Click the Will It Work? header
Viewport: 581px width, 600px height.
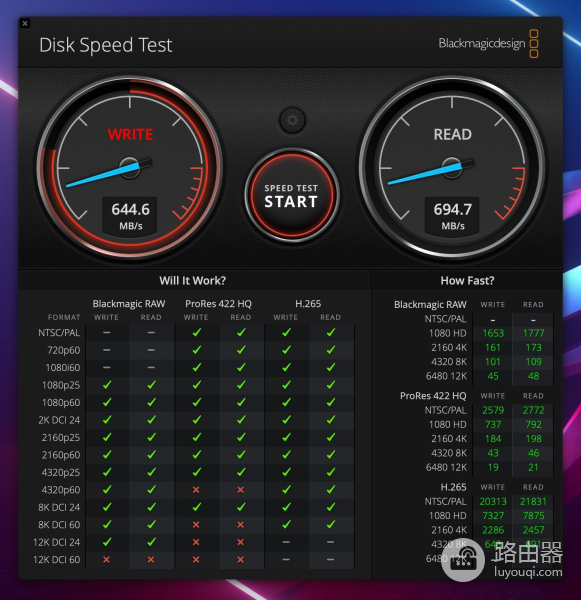click(x=193, y=280)
